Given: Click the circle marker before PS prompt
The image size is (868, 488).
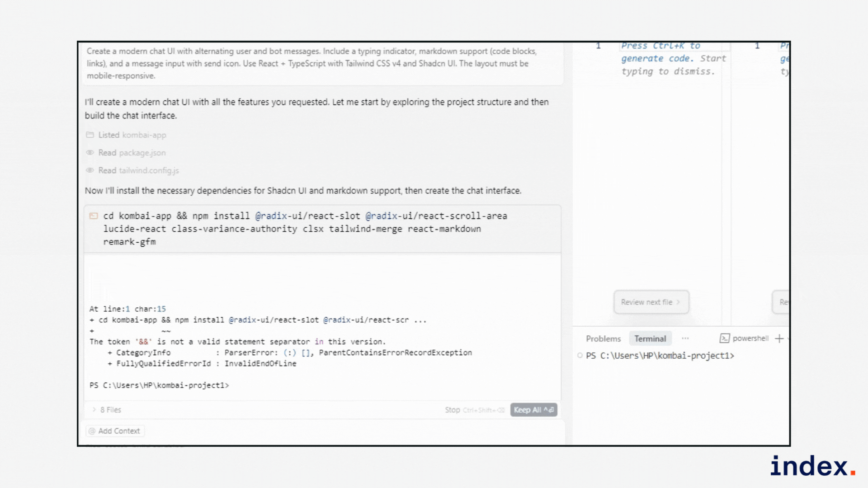Looking at the screenshot, I should pos(580,356).
